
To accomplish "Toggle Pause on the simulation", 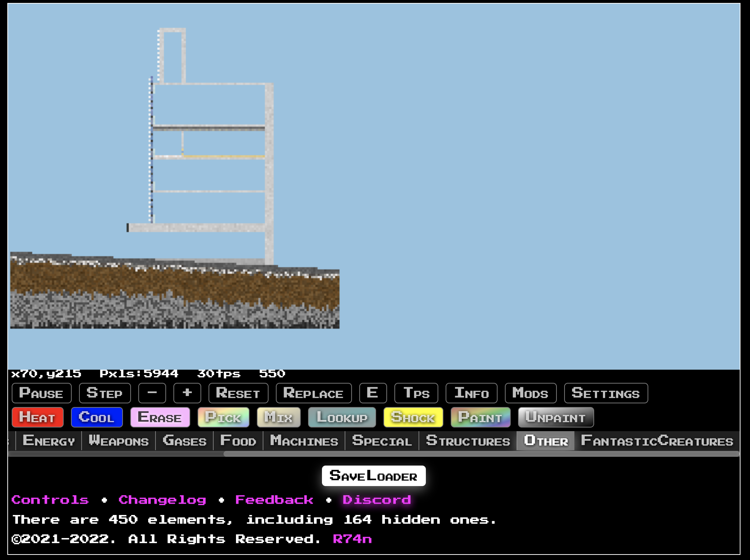I will 41,393.
